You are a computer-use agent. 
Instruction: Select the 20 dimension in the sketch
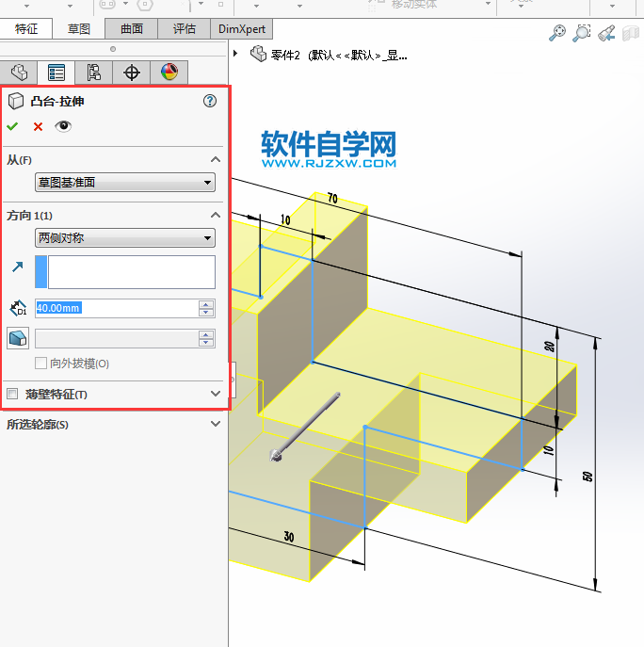tap(549, 347)
